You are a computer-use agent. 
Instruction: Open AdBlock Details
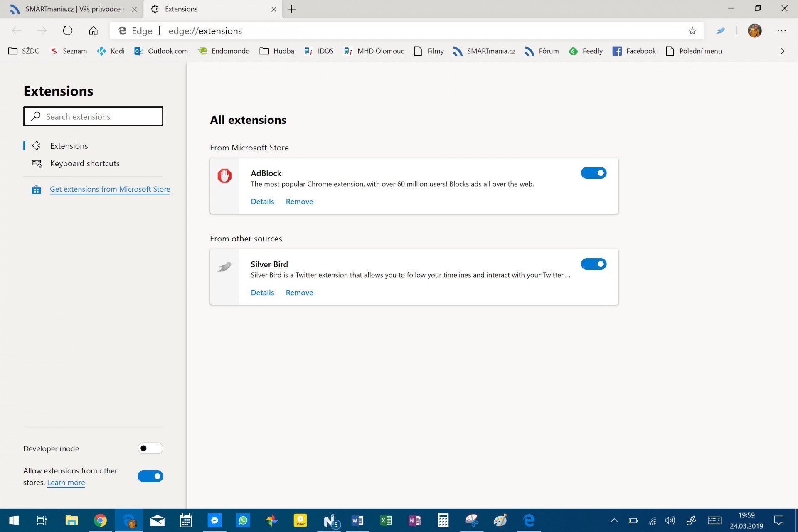[x=262, y=202]
